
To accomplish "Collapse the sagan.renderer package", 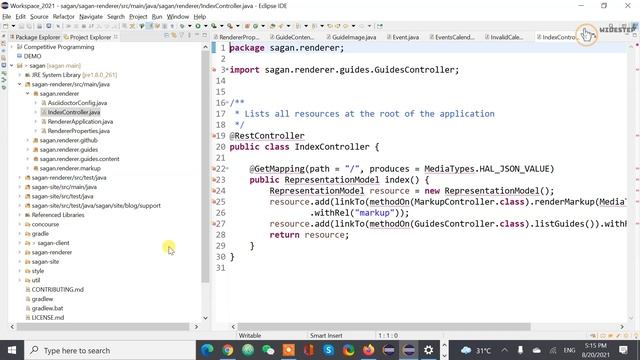I will 28,93.
